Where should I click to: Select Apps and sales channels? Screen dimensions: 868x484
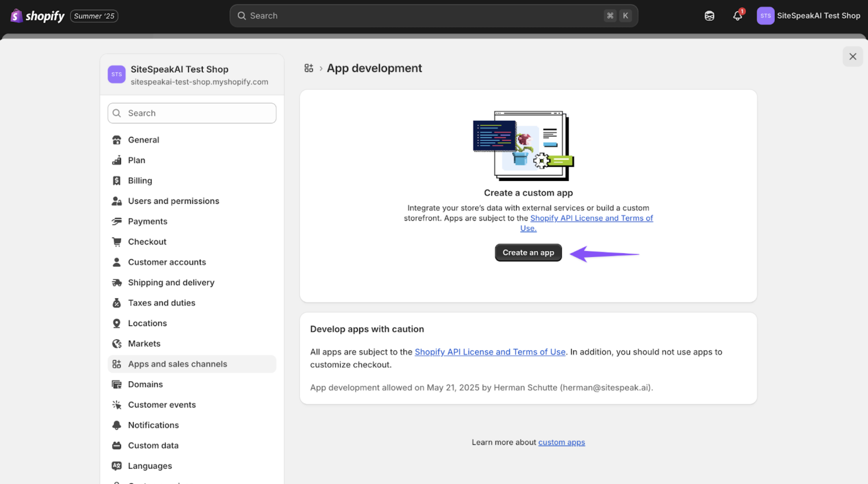[177, 364]
